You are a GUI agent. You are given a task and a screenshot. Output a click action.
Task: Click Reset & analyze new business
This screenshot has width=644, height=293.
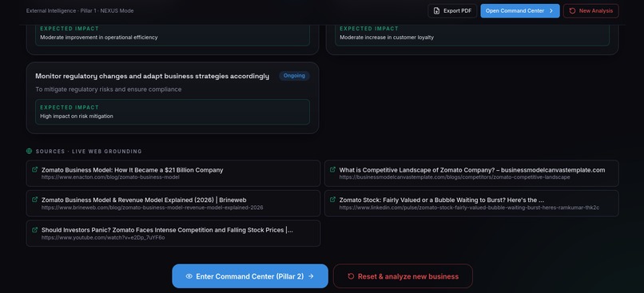(403, 276)
